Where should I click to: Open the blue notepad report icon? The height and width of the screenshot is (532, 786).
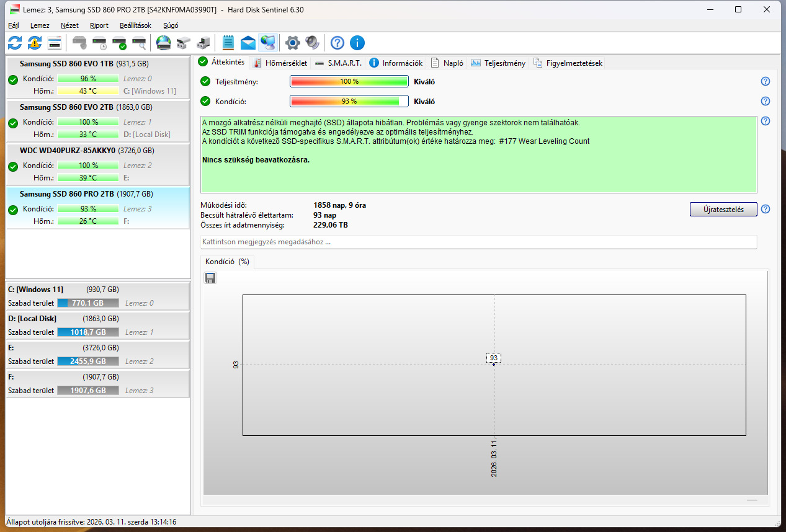point(228,43)
